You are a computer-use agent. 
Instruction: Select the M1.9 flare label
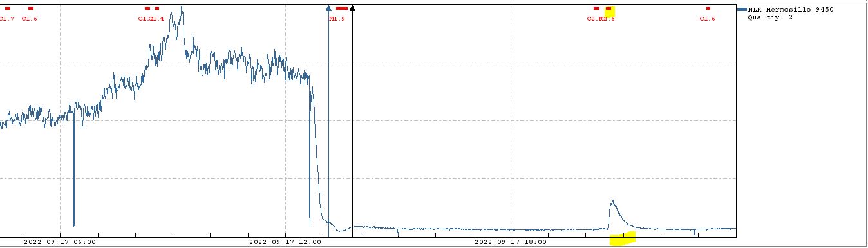coord(337,19)
